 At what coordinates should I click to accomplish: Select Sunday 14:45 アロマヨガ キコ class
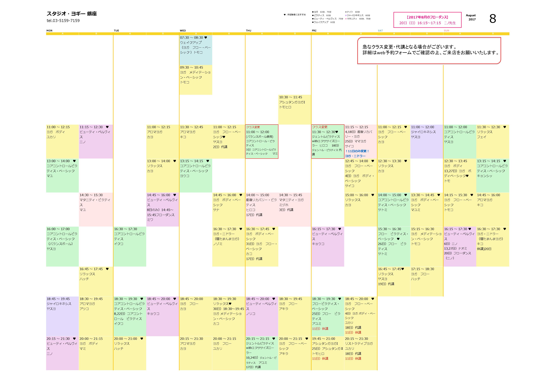493,210
